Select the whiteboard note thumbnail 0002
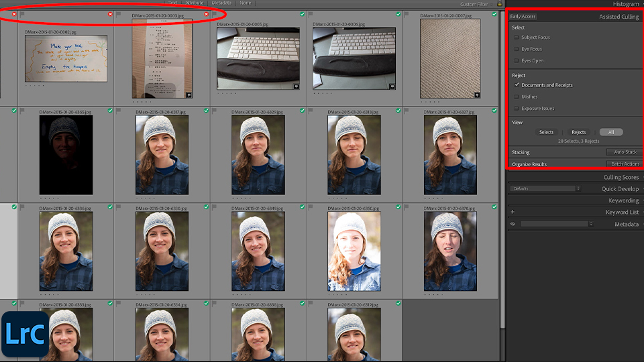The height and width of the screenshot is (362, 644). tap(66, 58)
